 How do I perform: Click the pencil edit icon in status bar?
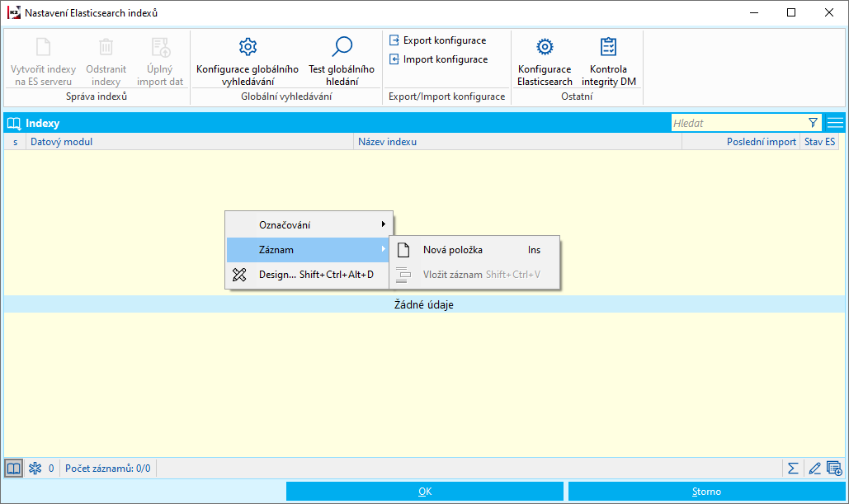point(815,469)
